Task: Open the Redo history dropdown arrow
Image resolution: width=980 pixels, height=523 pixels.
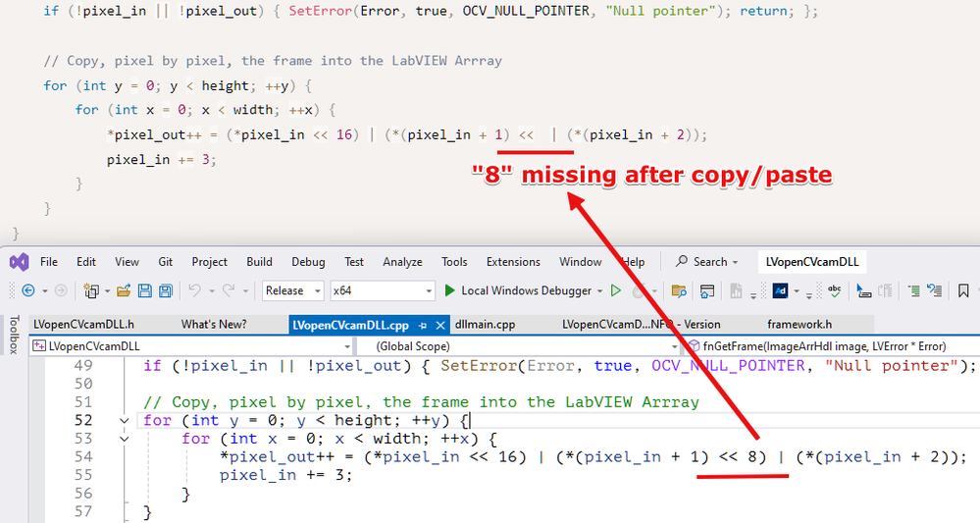Action: pyautogui.click(x=245, y=291)
